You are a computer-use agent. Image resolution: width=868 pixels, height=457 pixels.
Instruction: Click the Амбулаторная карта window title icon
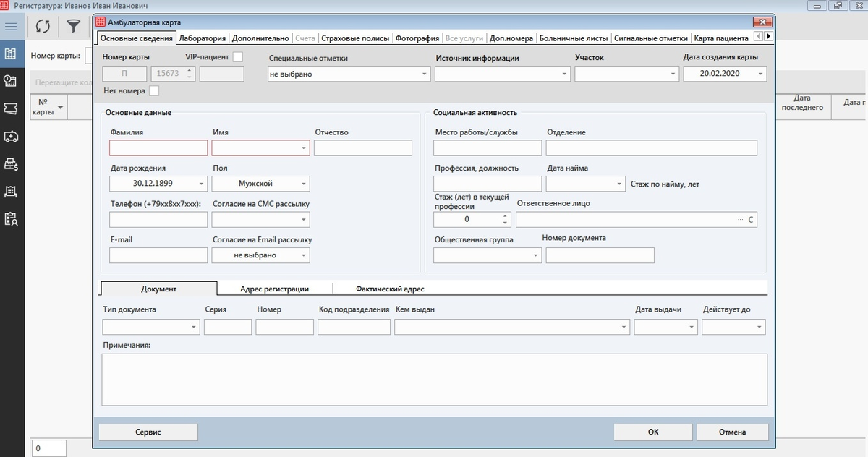[101, 22]
